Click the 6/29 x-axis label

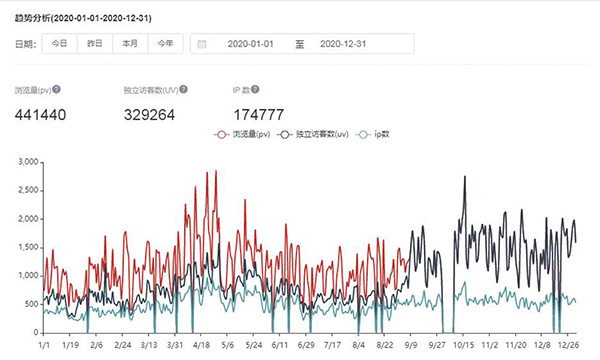306,345
